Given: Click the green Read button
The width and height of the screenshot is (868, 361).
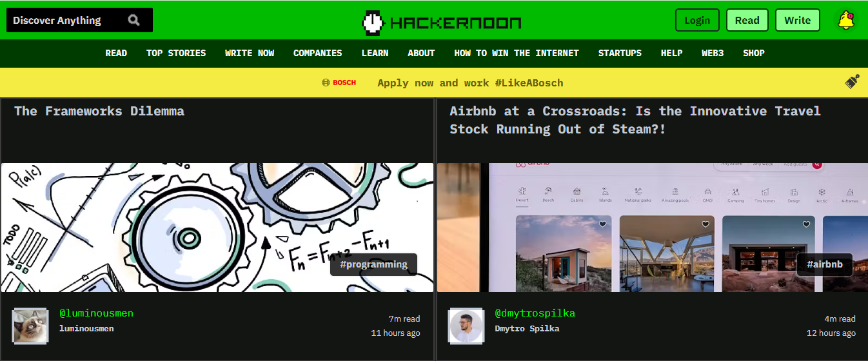Looking at the screenshot, I should pyautogui.click(x=747, y=20).
